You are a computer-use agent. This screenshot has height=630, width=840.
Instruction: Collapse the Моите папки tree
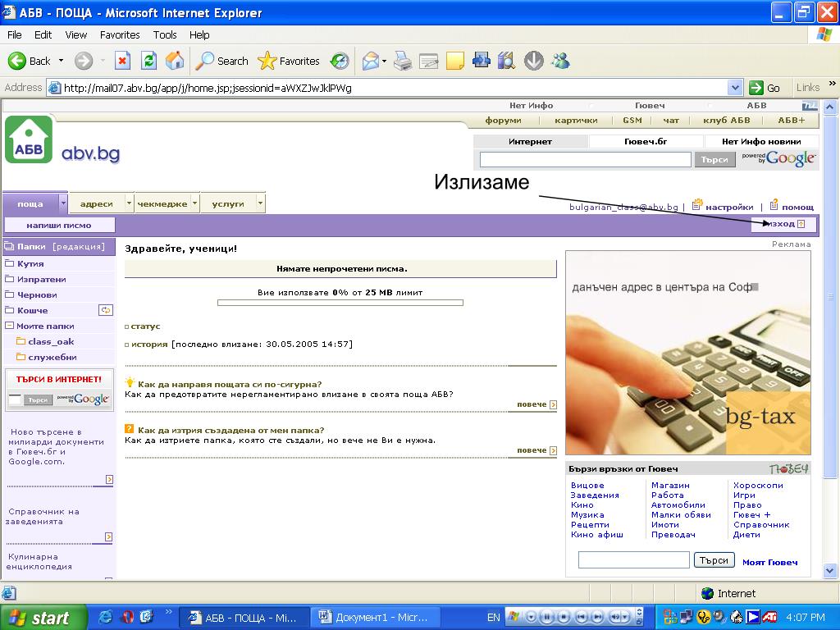pos(9,326)
